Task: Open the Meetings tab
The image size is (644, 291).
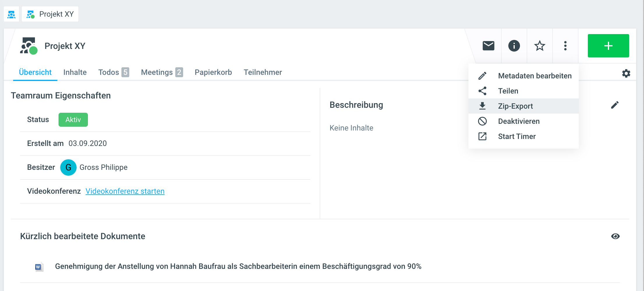Action: point(162,72)
